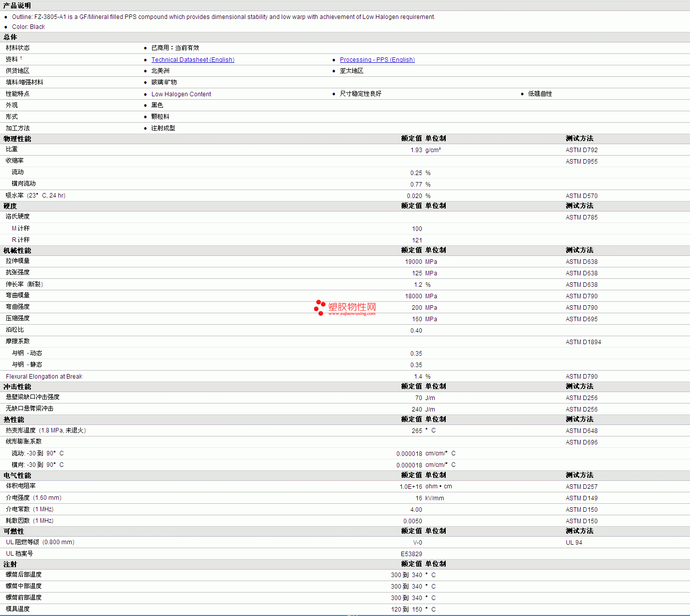Open the Technical Datasheet (English) link
Viewport: 690px width, 616px height.
click(192, 60)
